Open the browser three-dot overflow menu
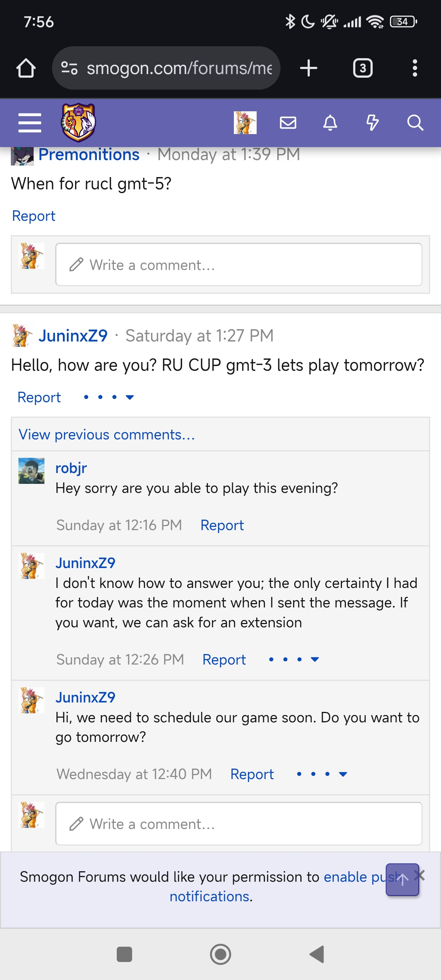Image resolution: width=441 pixels, height=980 pixels. pyautogui.click(x=415, y=69)
